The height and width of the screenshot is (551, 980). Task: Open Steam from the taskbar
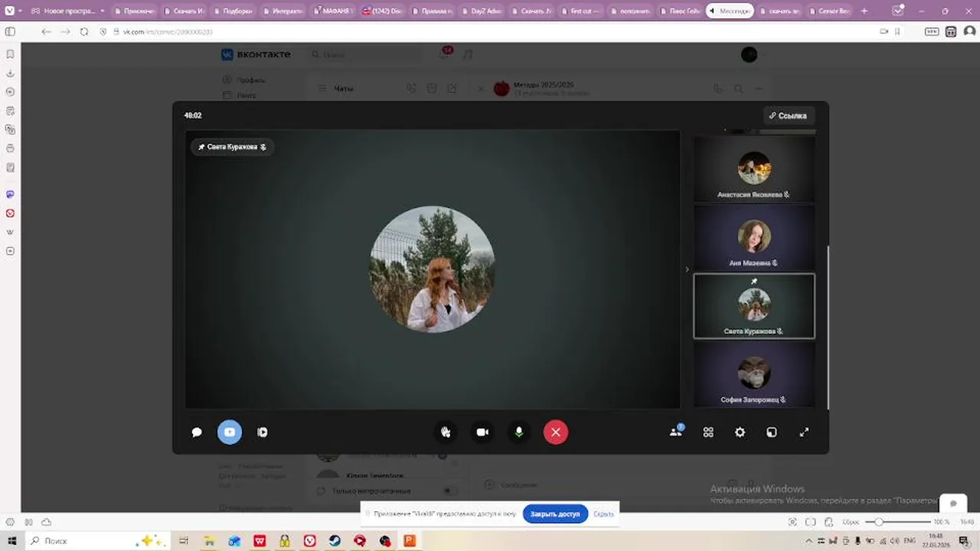pyautogui.click(x=335, y=540)
